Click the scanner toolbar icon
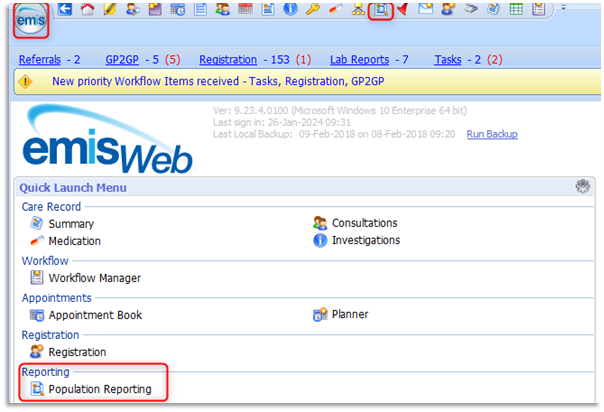 [471, 9]
